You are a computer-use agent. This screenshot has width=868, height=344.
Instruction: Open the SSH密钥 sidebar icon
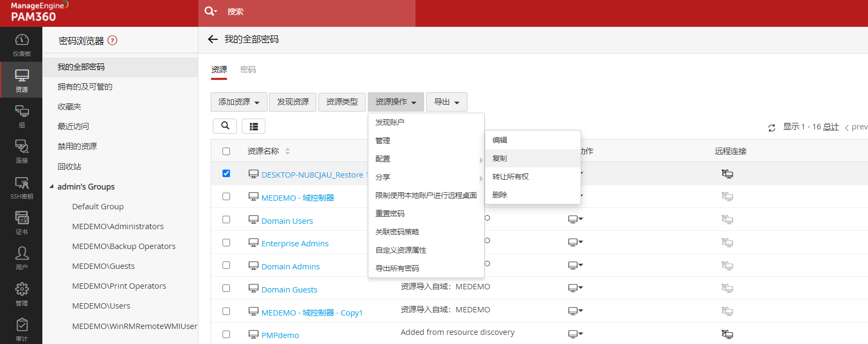click(21, 187)
